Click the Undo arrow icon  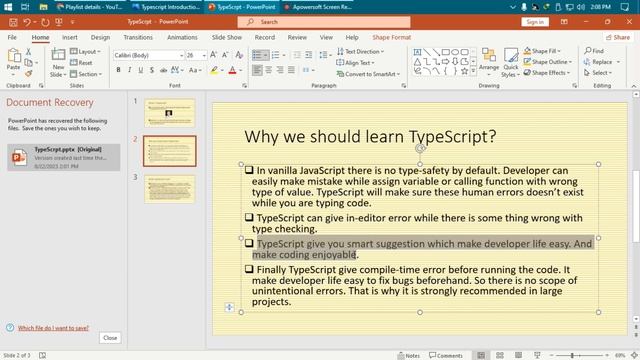coord(27,22)
